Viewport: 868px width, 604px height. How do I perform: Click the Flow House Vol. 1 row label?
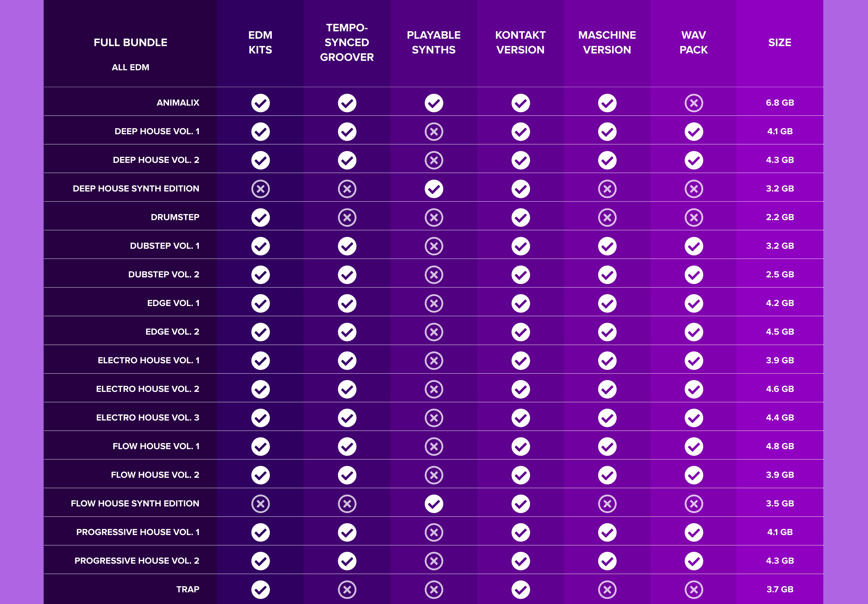(x=156, y=447)
